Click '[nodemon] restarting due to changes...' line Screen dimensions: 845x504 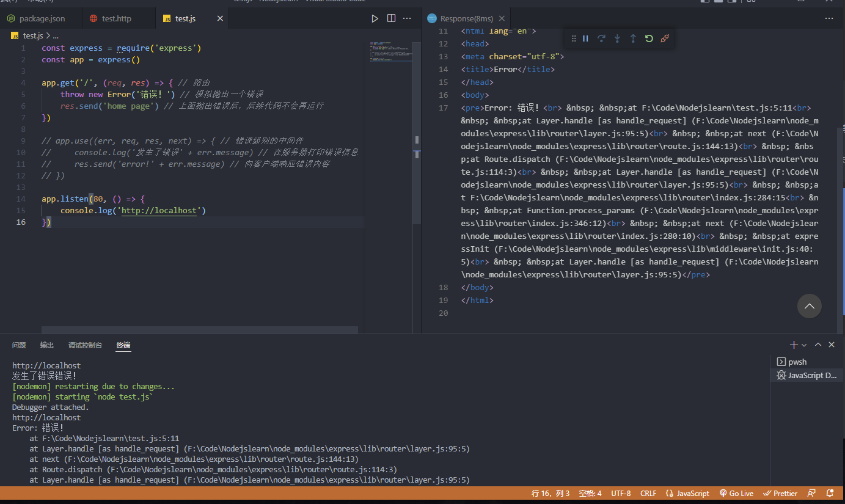click(93, 387)
